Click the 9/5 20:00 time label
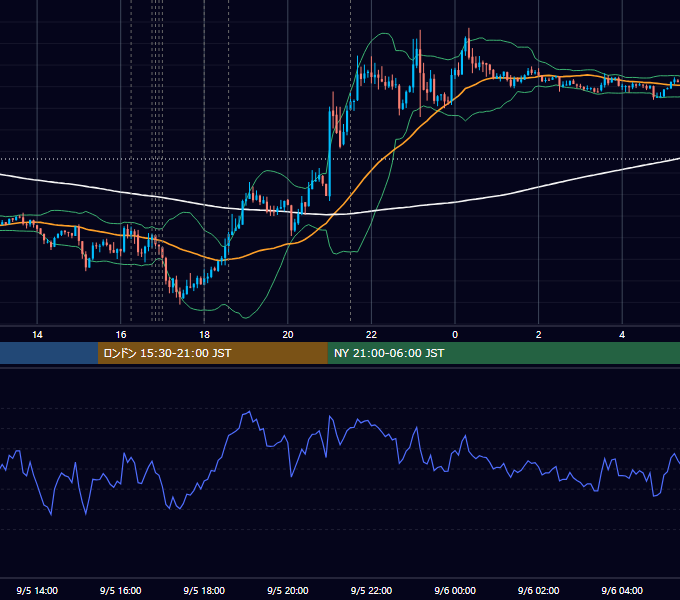Viewport: 680px width, 600px height. [x=288, y=590]
